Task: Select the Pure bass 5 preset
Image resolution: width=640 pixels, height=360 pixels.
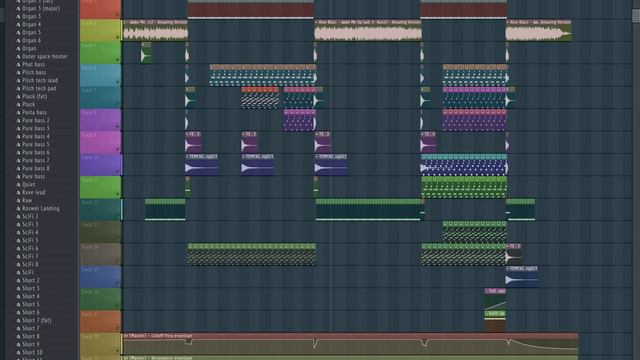Action: pyautogui.click(x=36, y=144)
